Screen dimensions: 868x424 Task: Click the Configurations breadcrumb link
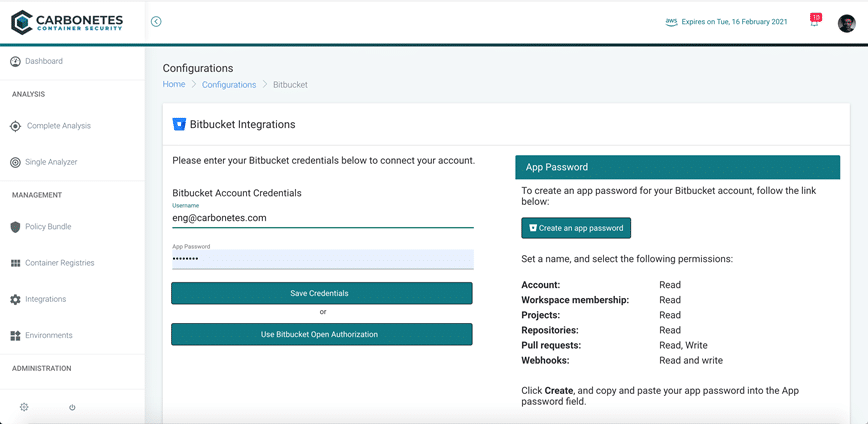click(x=229, y=85)
